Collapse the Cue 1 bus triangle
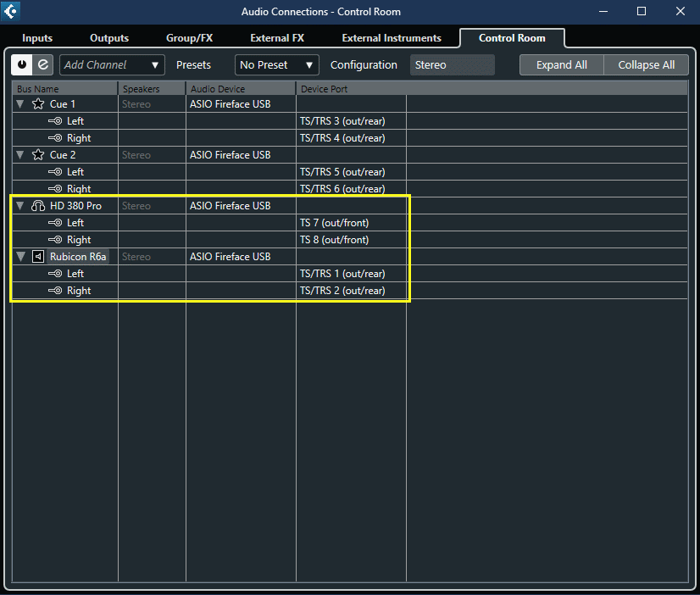The image size is (700, 595). click(20, 104)
